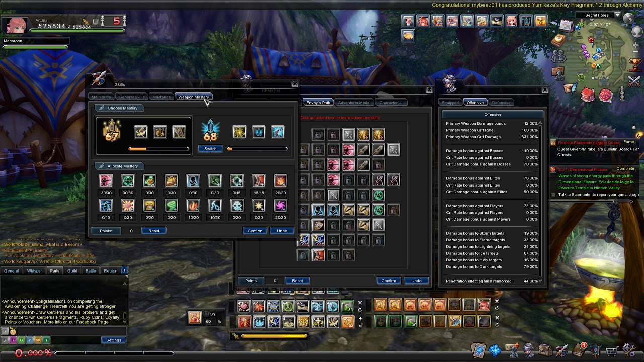The width and height of the screenshot is (644, 362).
Task: Open the mail envelope with feather icon
Action: point(570,88)
